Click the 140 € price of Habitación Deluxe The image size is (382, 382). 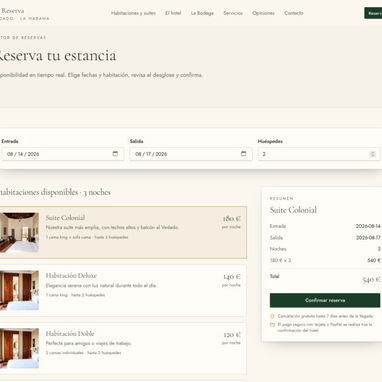coord(232,277)
